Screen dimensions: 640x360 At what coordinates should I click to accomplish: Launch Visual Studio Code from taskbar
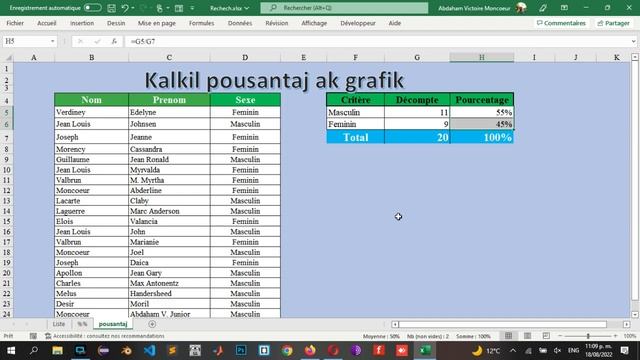pyautogui.click(x=149, y=351)
